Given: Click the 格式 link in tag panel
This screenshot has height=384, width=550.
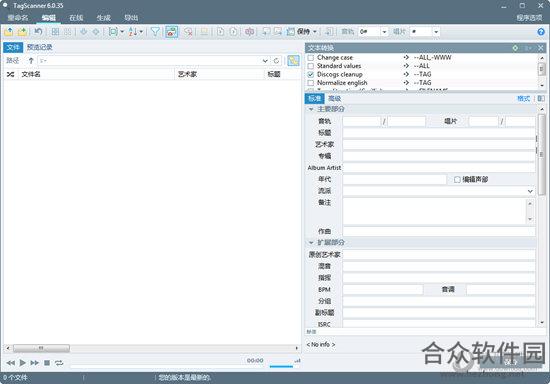Looking at the screenshot, I should (x=524, y=99).
